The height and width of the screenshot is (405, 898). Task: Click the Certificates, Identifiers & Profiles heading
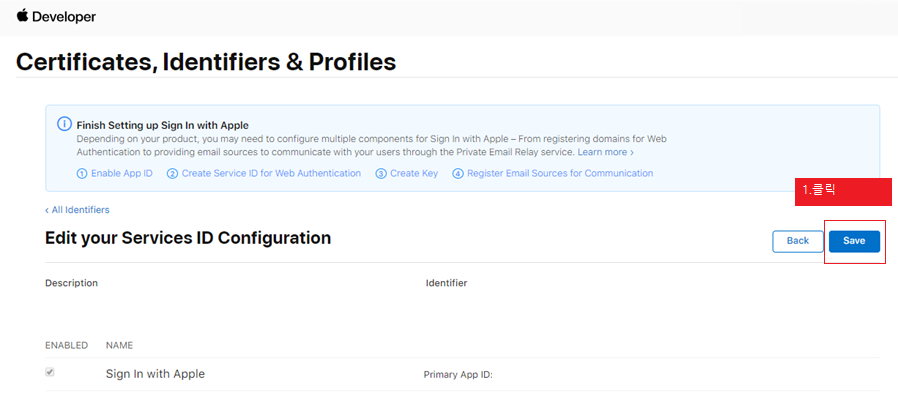click(x=206, y=62)
